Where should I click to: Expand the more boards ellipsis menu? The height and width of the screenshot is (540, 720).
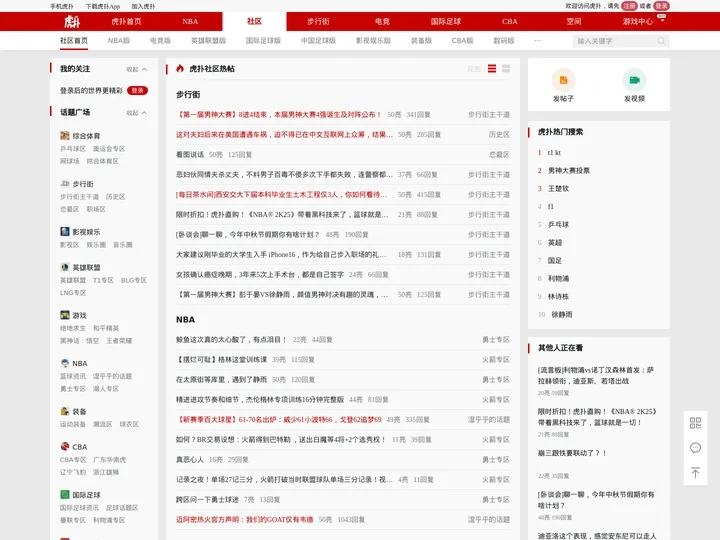click(537, 40)
